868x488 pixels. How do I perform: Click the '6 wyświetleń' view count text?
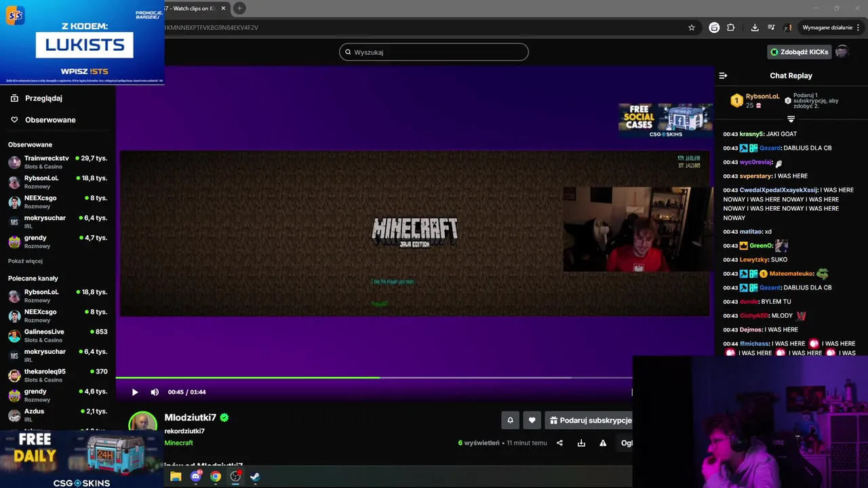(x=479, y=443)
